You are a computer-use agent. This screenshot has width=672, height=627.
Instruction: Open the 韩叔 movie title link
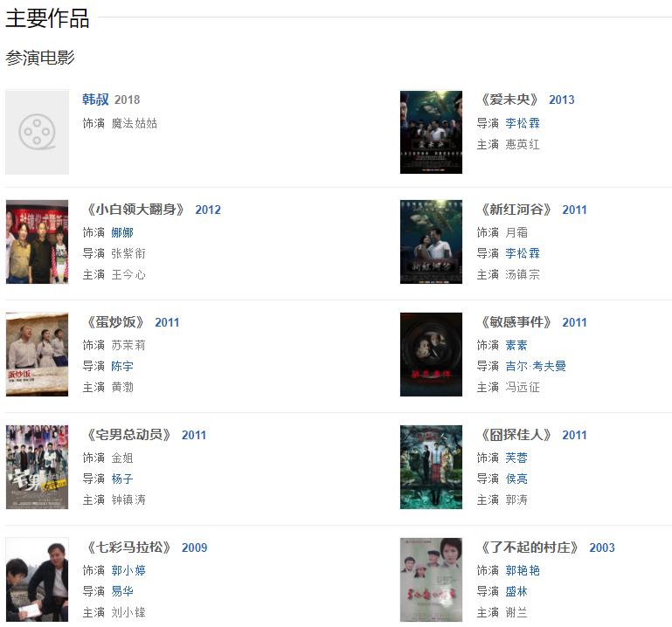click(95, 100)
